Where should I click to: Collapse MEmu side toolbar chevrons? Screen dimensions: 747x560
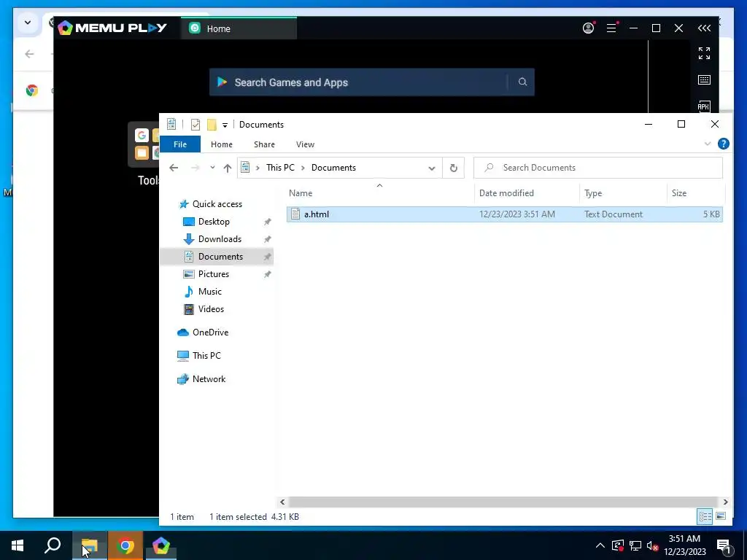tap(704, 28)
